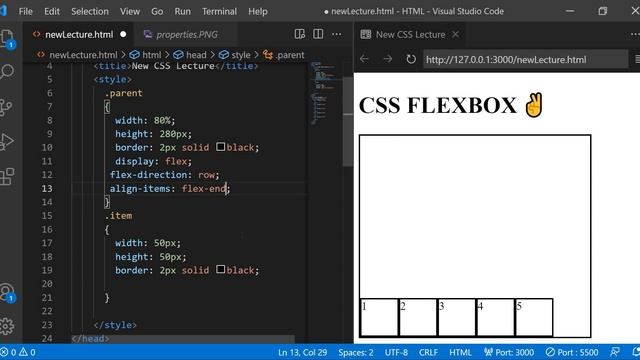This screenshot has width=640, height=360.
Task: Open the Search view in activity bar
Action: pos(7,72)
